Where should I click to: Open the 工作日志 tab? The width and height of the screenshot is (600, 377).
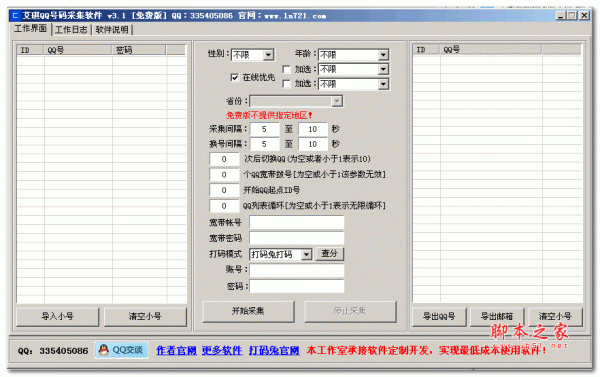71,29
